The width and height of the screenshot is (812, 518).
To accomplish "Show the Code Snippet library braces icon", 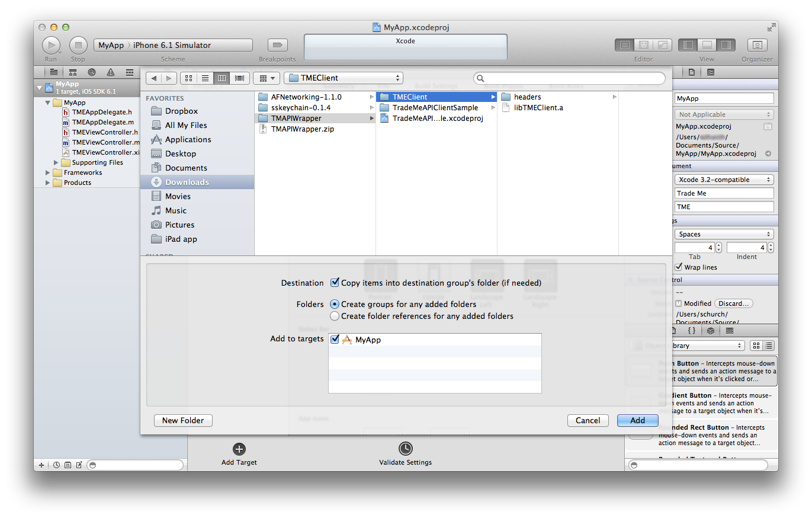I will coord(691,331).
